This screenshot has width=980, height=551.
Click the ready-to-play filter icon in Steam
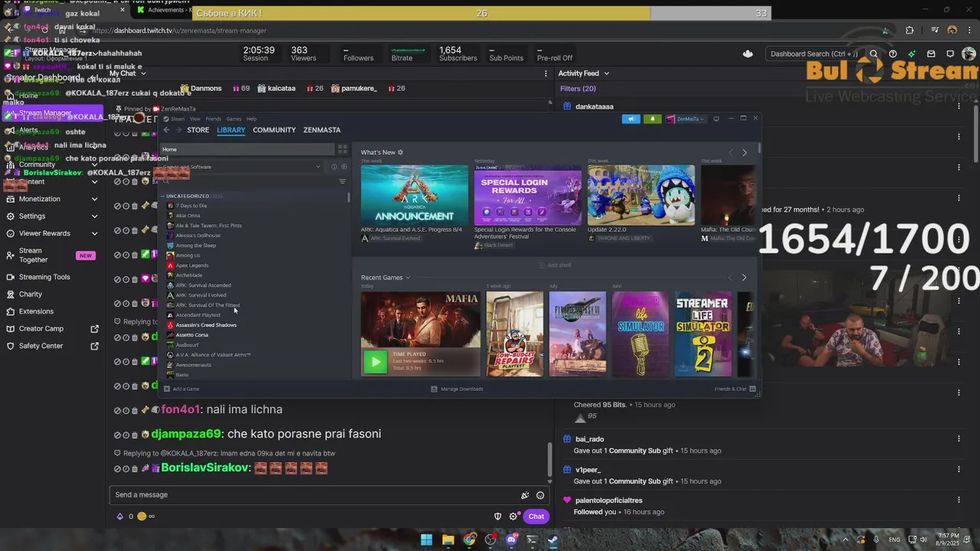pos(344,167)
